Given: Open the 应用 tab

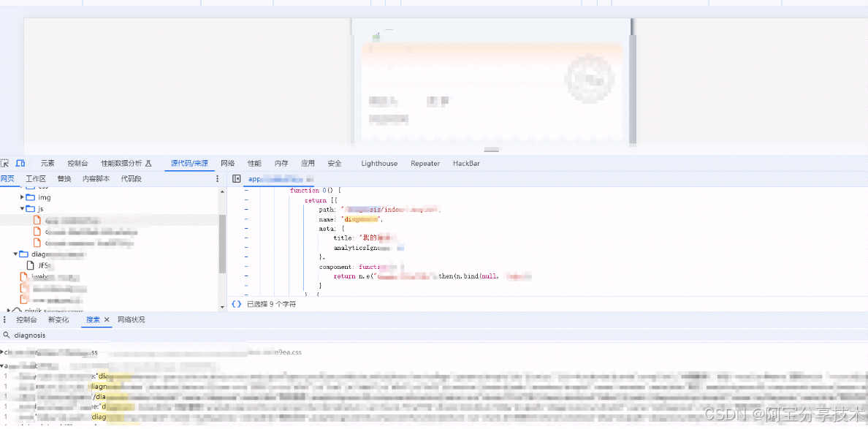Looking at the screenshot, I should pyautogui.click(x=308, y=163).
